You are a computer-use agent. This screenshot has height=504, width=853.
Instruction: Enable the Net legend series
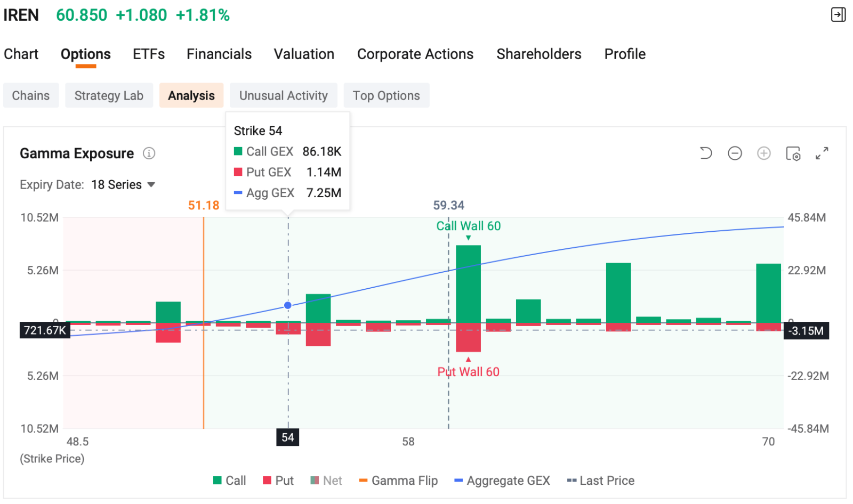tap(326, 481)
